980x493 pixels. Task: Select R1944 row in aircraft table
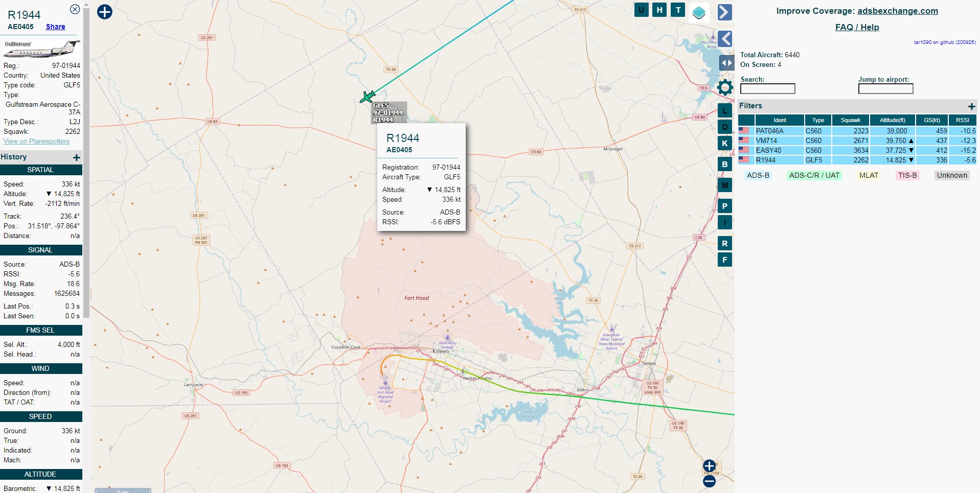click(x=857, y=160)
